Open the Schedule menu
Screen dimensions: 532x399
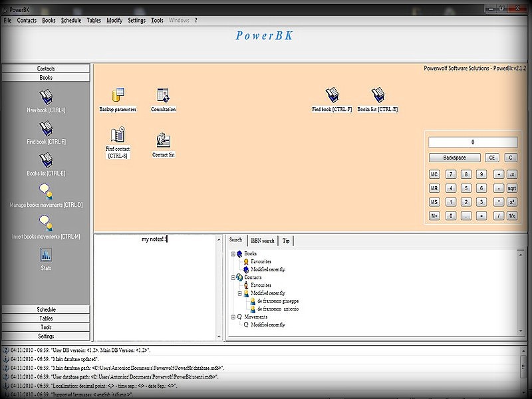click(71, 21)
